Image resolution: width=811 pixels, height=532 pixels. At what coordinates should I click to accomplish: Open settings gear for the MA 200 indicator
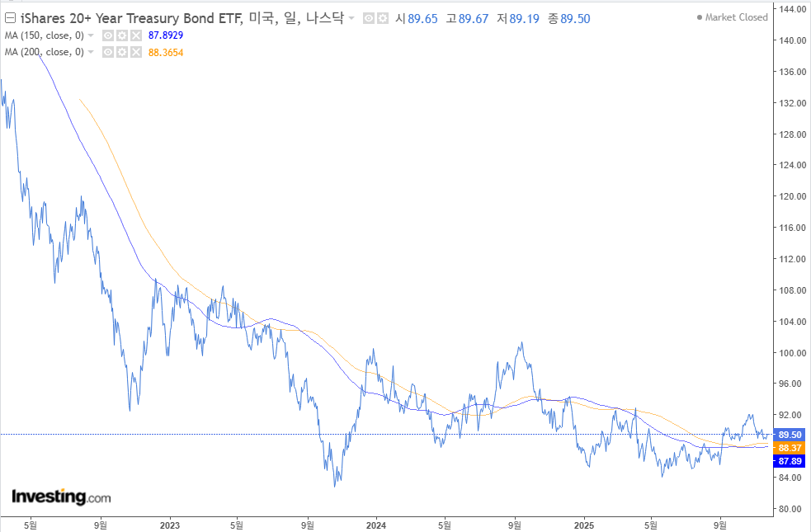[121, 52]
